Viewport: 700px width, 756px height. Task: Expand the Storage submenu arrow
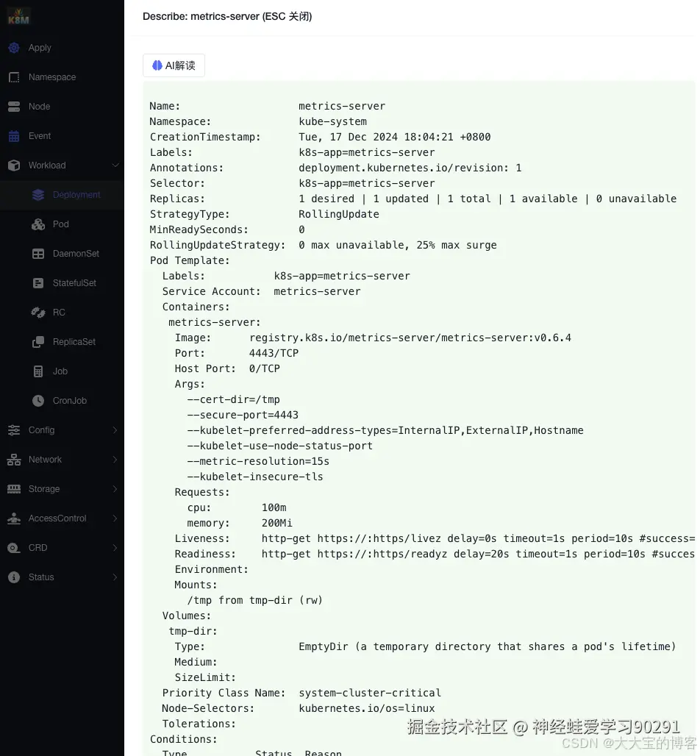(115, 489)
